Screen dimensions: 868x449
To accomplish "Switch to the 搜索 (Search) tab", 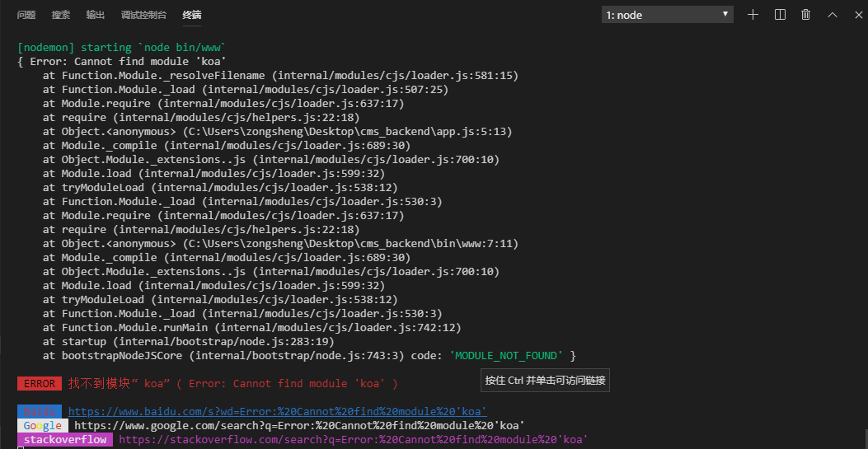I will [x=61, y=15].
